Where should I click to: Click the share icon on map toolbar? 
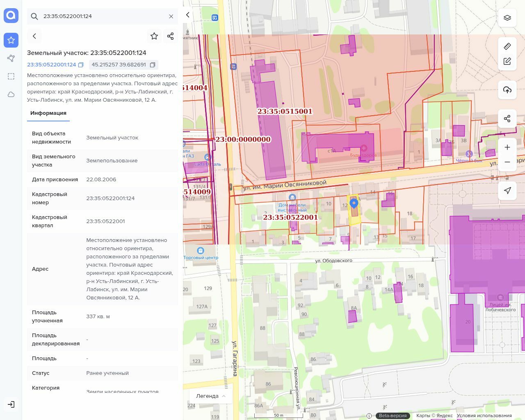(507, 119)
